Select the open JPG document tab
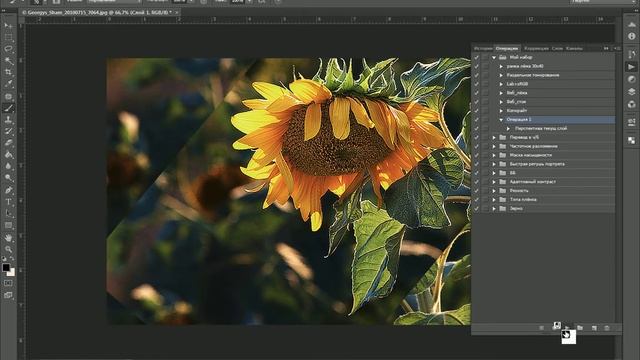This screenshot has height=360, width=640. pyautogui.click(x=100, y=13)
